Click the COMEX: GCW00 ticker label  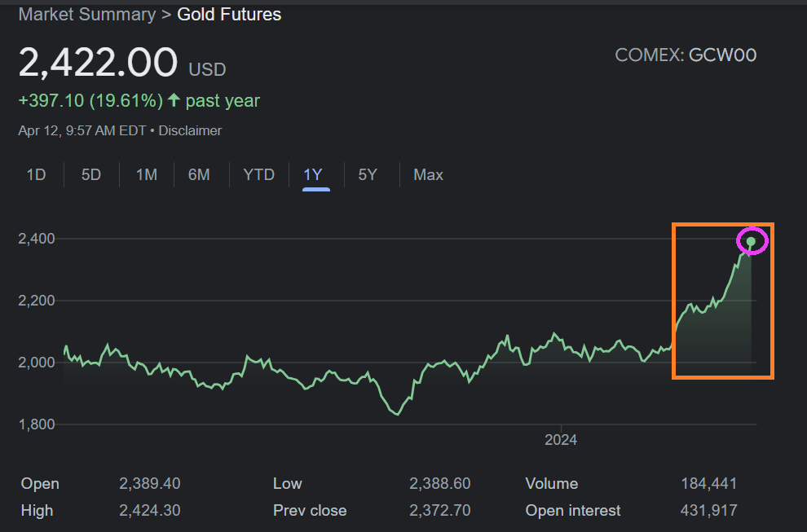(686, 55)
